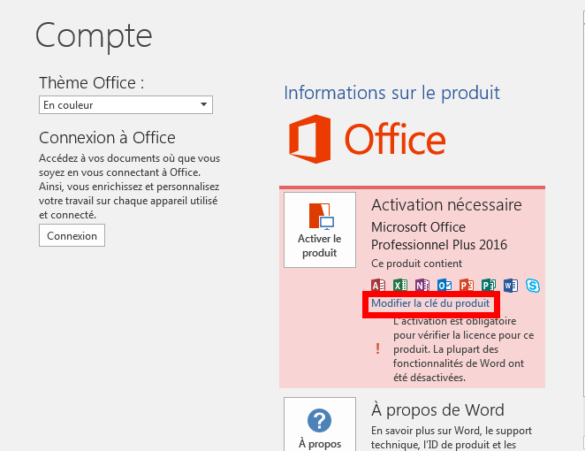Open the À propos de Word button
The image size is (585, 451).
(320, 424)
